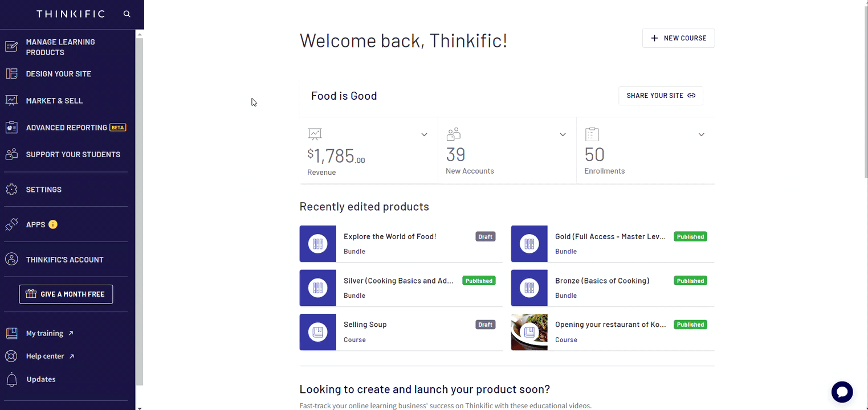Open thumbnail of Opening your restaurant course
Image resolution: width=868 pixels, height=410 pixels.
529,332
